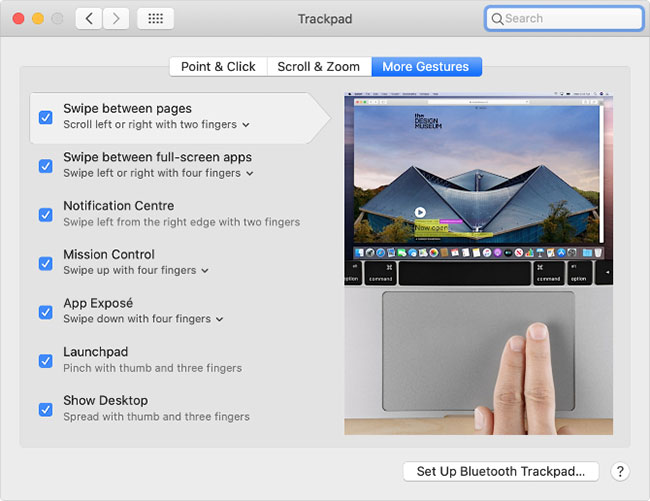Viewport: 650px width, 501px height.
Task: Minimize the Trackpad window yellow button
Action: tap(38, 19)
